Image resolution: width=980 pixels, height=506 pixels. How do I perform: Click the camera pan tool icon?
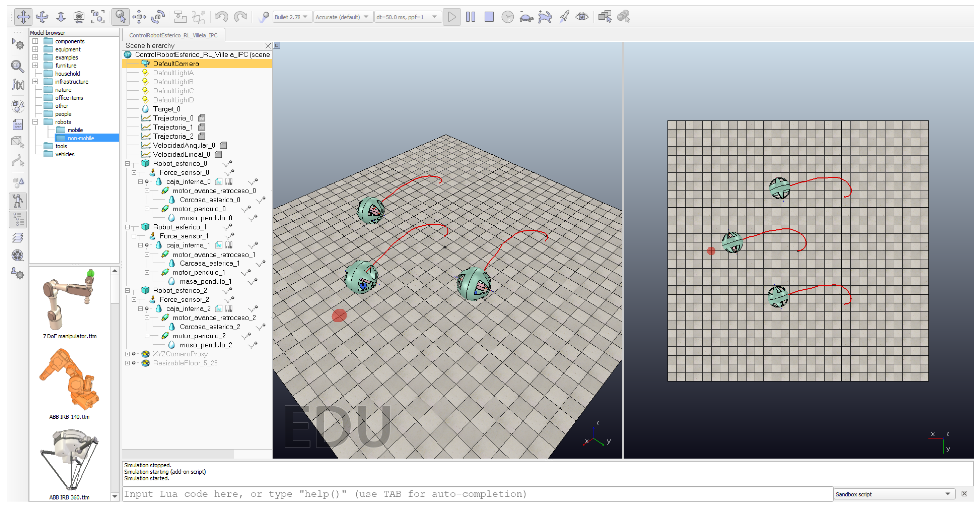(23, 17)
